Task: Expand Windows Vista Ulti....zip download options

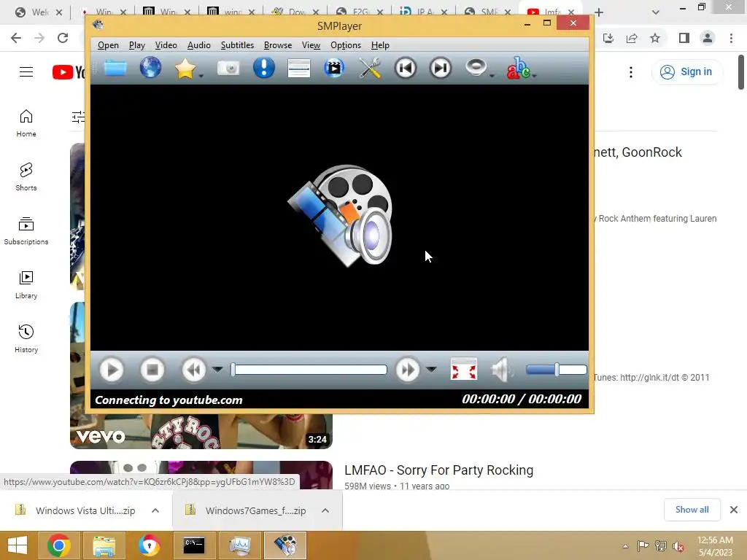Action: point(155,510)
